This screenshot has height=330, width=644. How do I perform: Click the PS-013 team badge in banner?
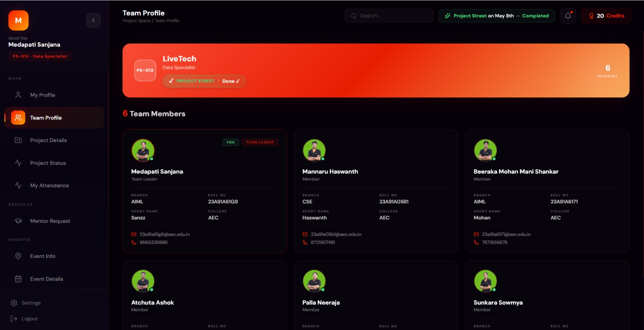click(145, 70)
